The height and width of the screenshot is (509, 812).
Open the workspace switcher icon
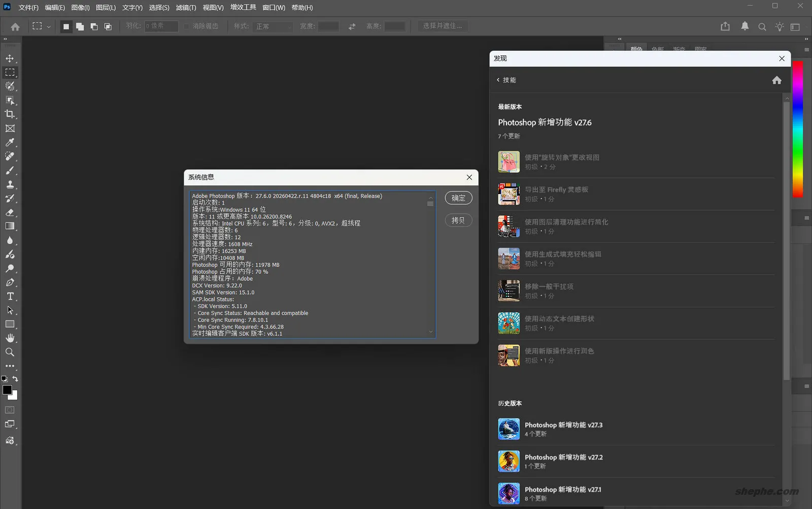(x=795, y=27)
